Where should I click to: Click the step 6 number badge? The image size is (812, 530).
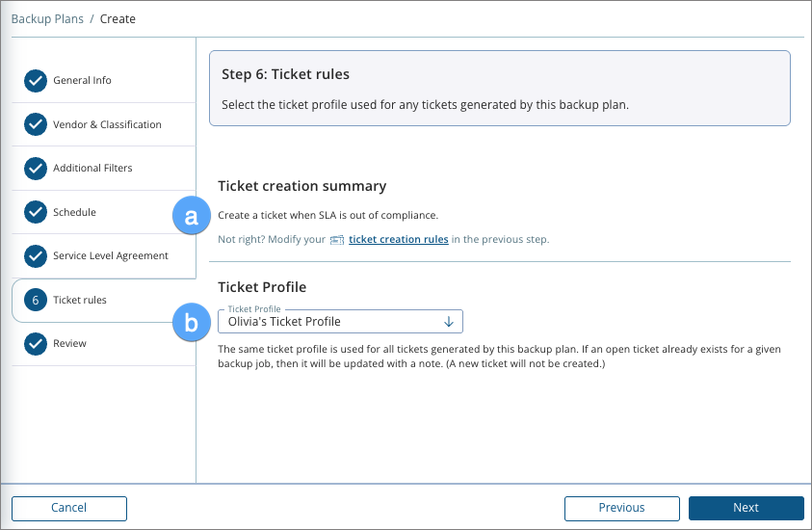(x=36, y=301)
